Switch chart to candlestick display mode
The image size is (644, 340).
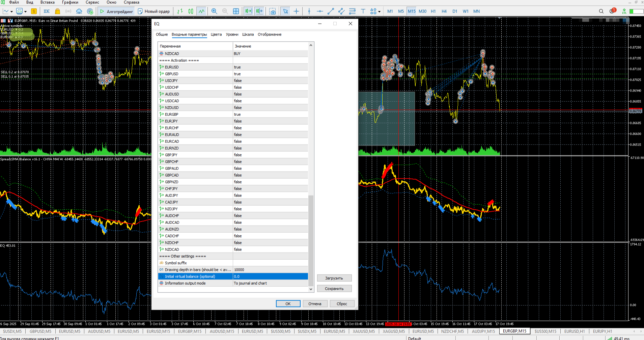[x=191, y=11]
